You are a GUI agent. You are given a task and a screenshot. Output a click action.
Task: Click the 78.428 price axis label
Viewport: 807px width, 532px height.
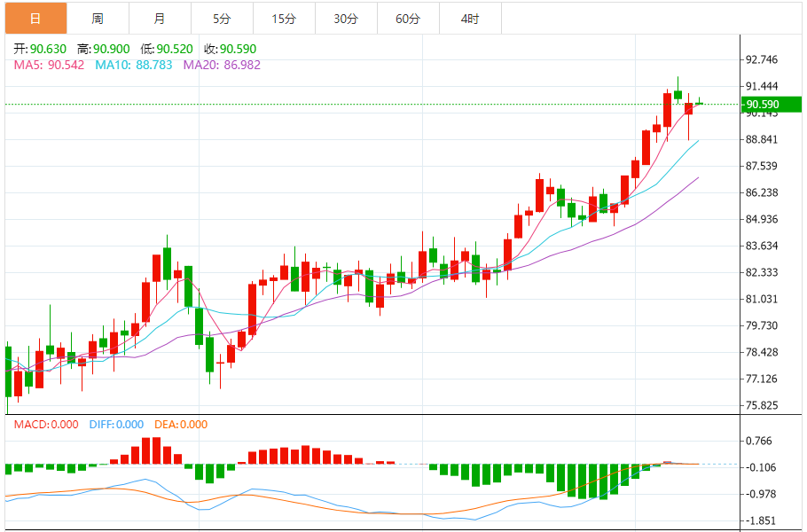point(762,352)
